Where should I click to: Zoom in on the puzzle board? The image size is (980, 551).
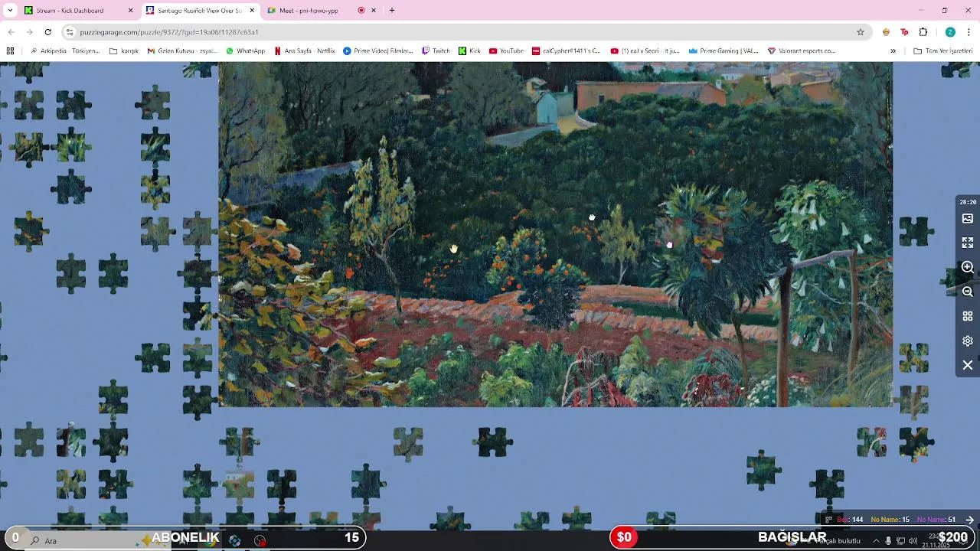[968, 267]
